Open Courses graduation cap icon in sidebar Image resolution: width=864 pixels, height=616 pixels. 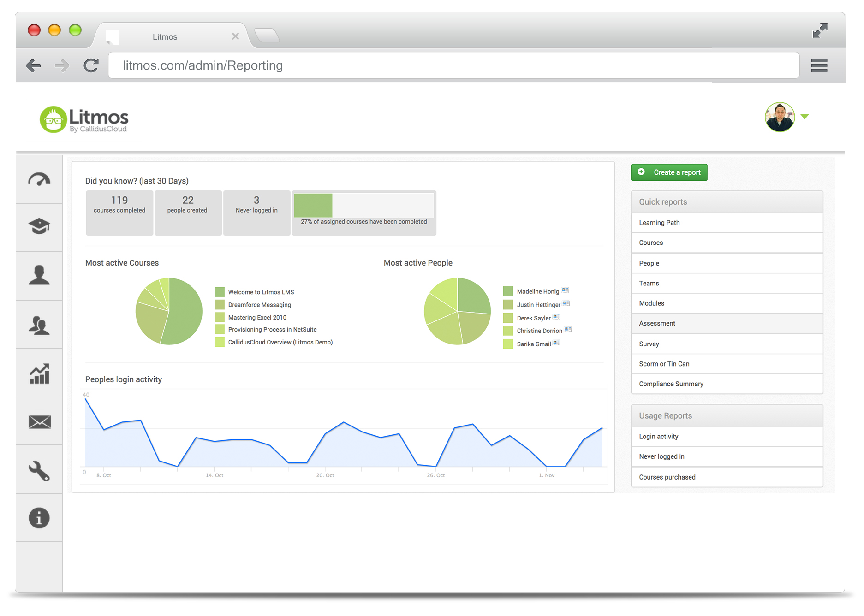(39, 226)
